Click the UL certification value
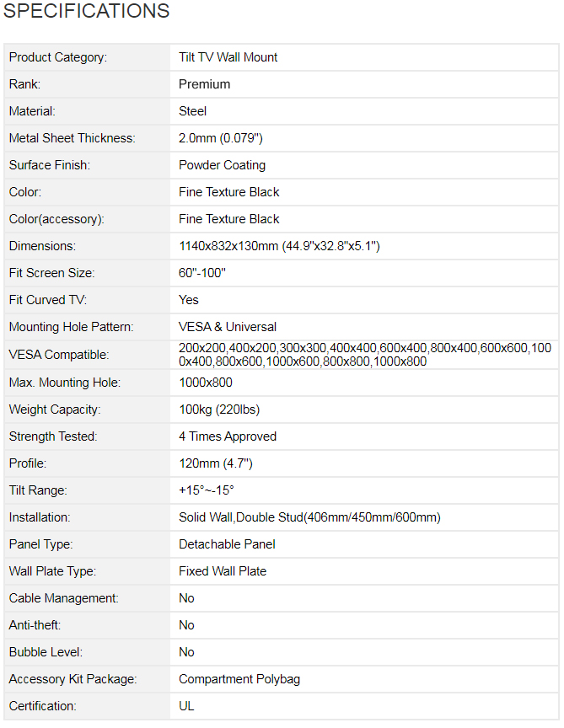564x728 pixels. (x=186, y=706)
